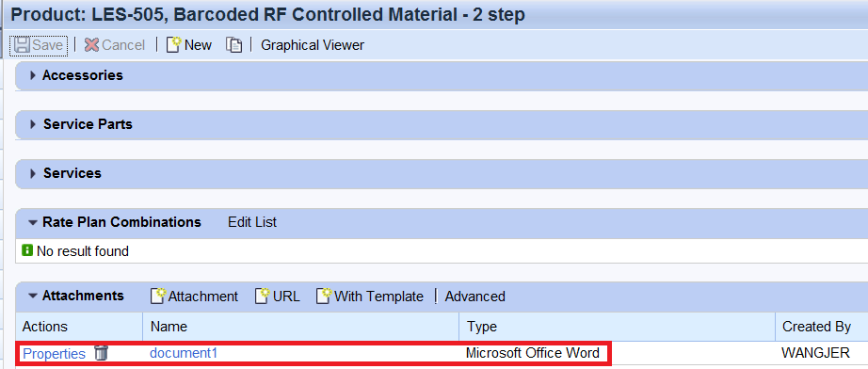The height and width of the screenshot is (369, 868).
Task: Open Advanced attachment options
Action: pyautogui.click(x=475, y=297)
